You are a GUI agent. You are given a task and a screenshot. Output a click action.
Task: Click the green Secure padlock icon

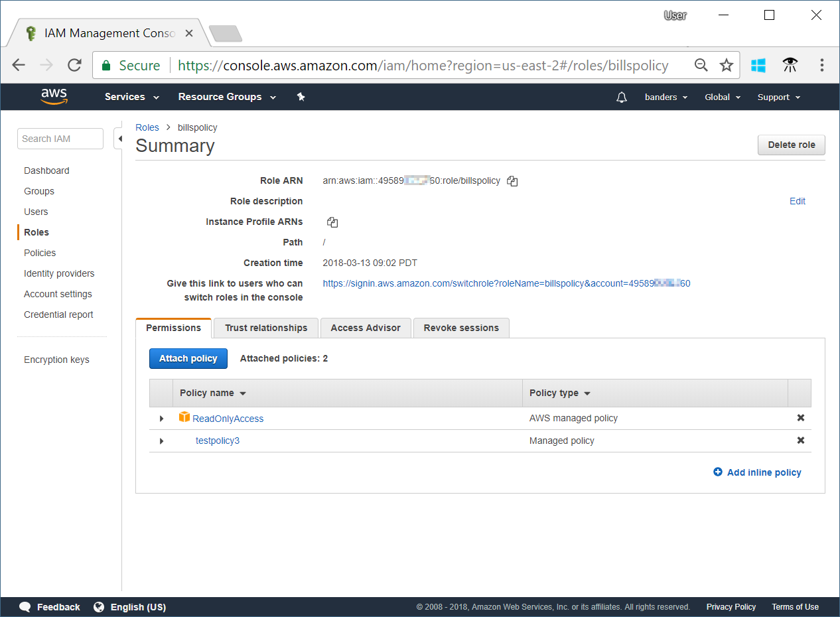point(105,65)
